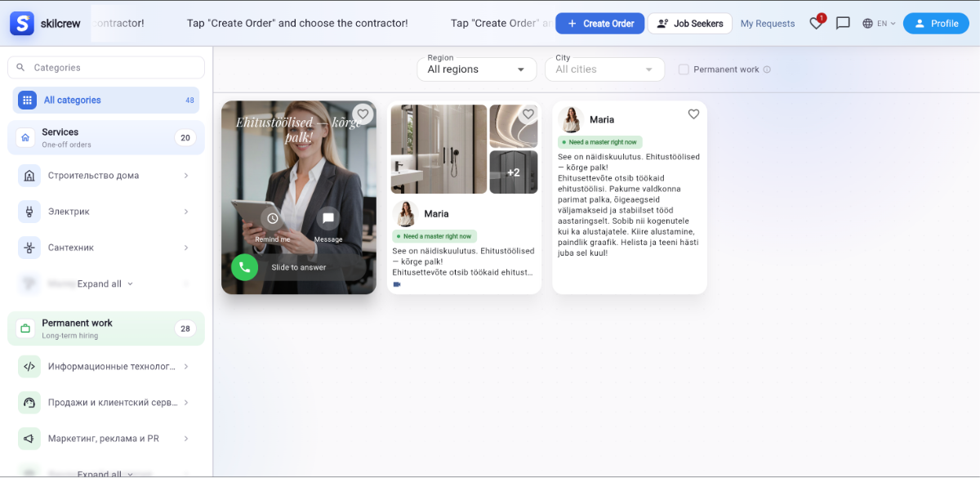Toggle the Permanent work checkbox
The image size is (980, 478).
pyautogui.click(x=684, y=69)
